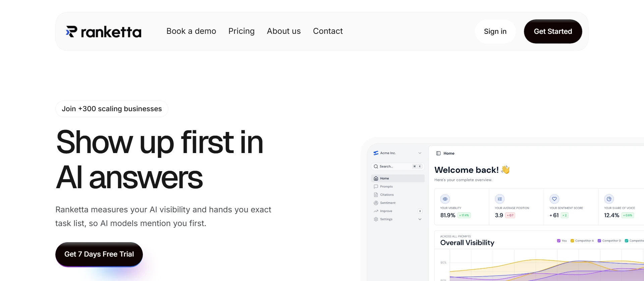644x281 pixels.
Task: Go to the About us page
Action: pyautogui.click(x=283, y=31)
